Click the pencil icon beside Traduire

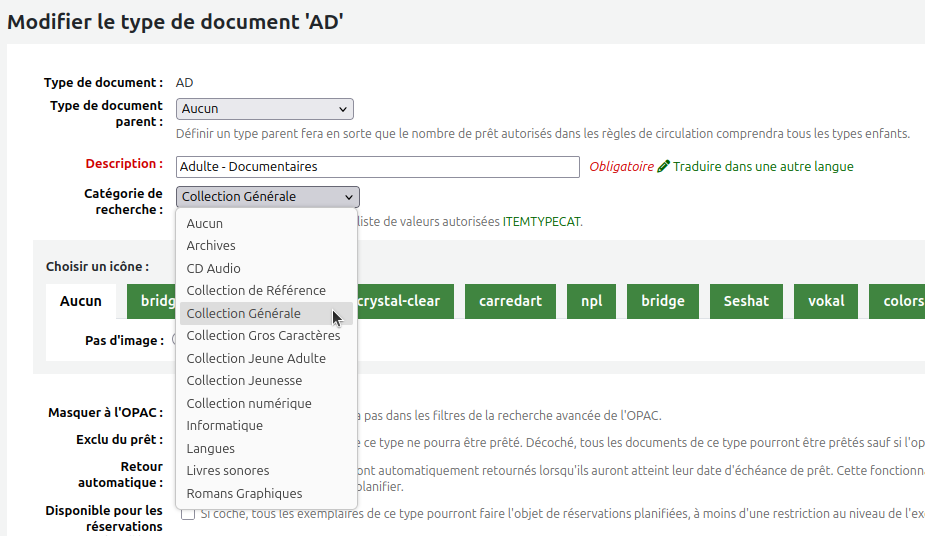click(664, 166)
